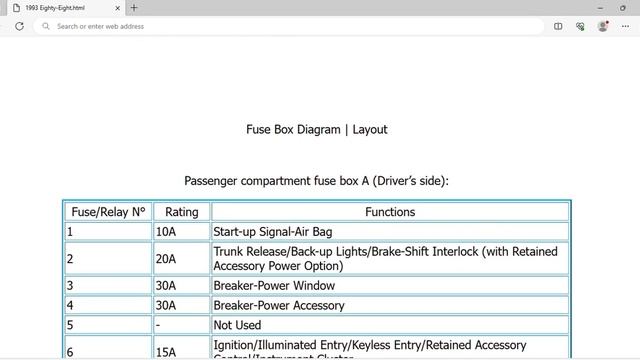Minimize the browser window
The width and height of the screenshot is (640, 360).
[600, 8]
